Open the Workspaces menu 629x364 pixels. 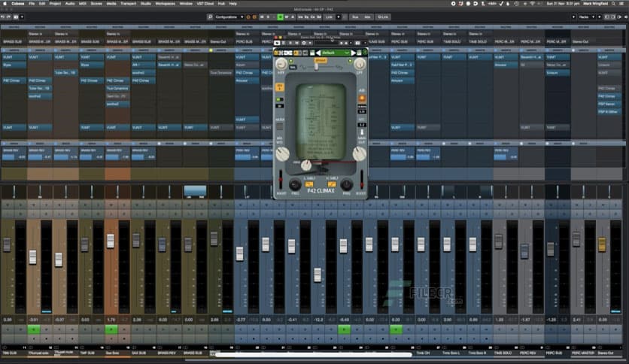pos(166,4)
